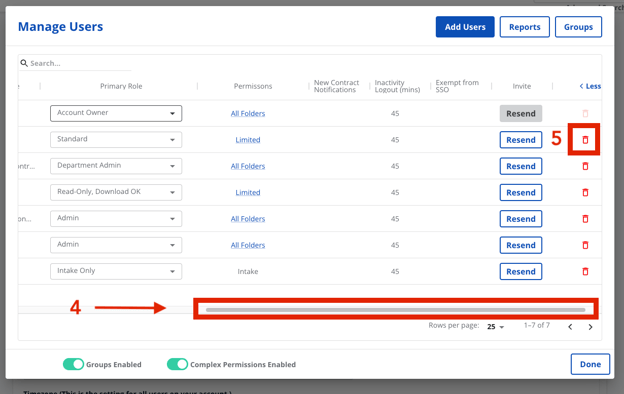Image resolution: width=624 pixels, height=394 pixels.
Task: Go to next page arrow
Action: click(590, 327)
